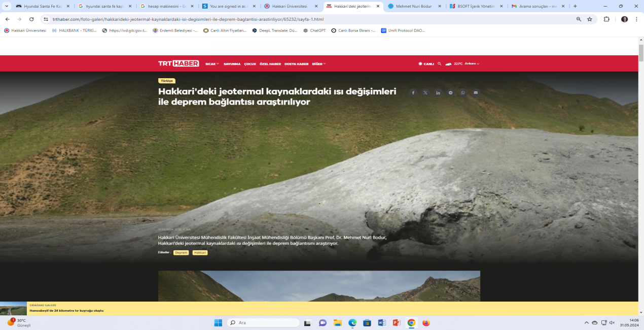This screenshot has height=330, width=644.
Task: Open the tab search chevron in Chrome
Action: coord(7,6)
